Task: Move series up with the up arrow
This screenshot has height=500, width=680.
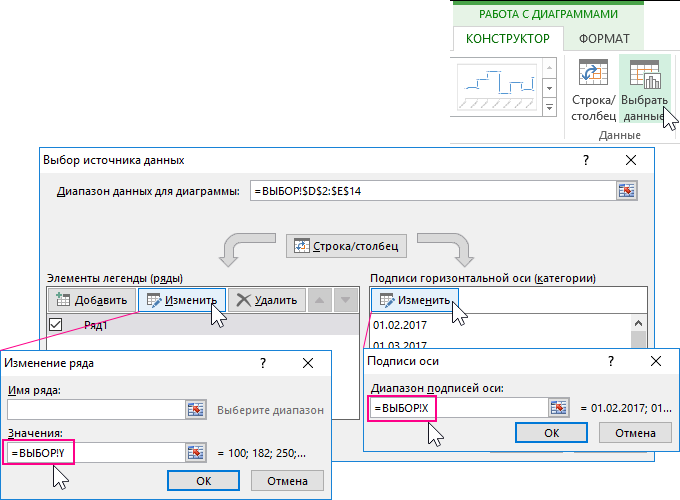Action: point(318,299)
